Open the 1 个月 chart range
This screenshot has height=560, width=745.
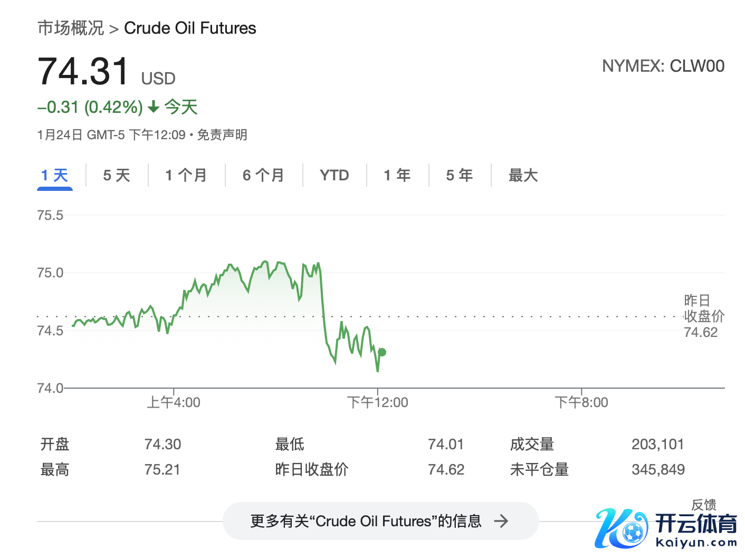(x=186, y=175)
